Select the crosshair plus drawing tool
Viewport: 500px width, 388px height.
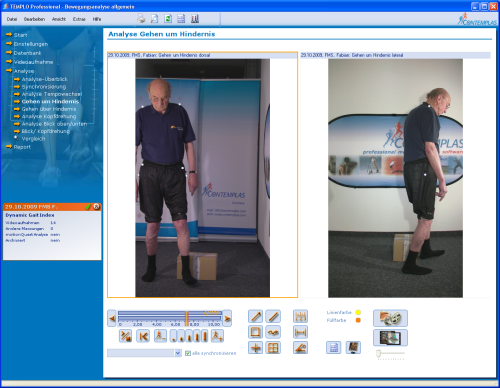tap(255, 348)
